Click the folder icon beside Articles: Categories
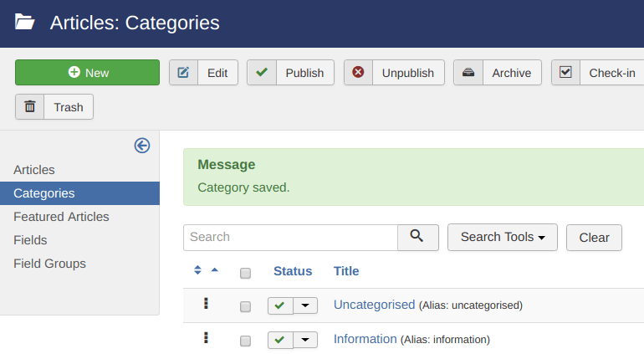This screenshot has height=354, width=644. point(24,22)
